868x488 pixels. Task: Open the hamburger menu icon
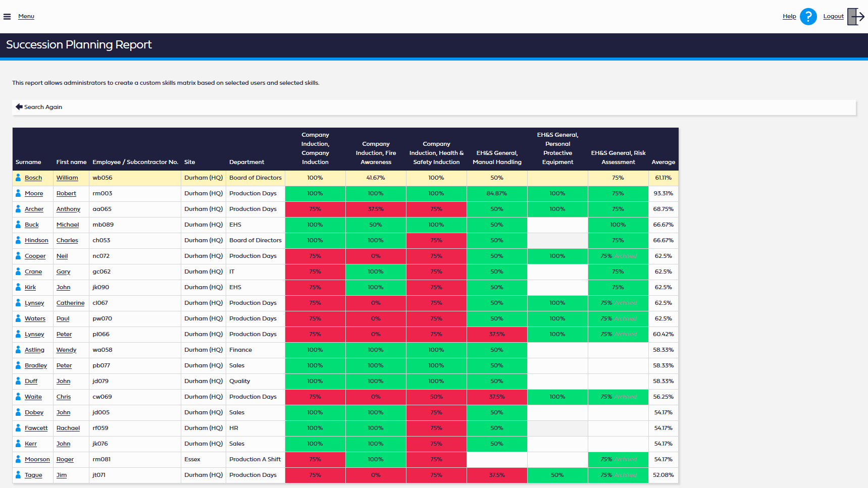pos(7,17)
